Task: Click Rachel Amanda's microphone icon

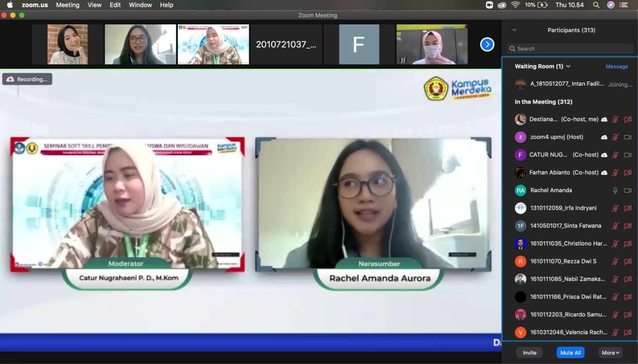Action: coord(615,190)
